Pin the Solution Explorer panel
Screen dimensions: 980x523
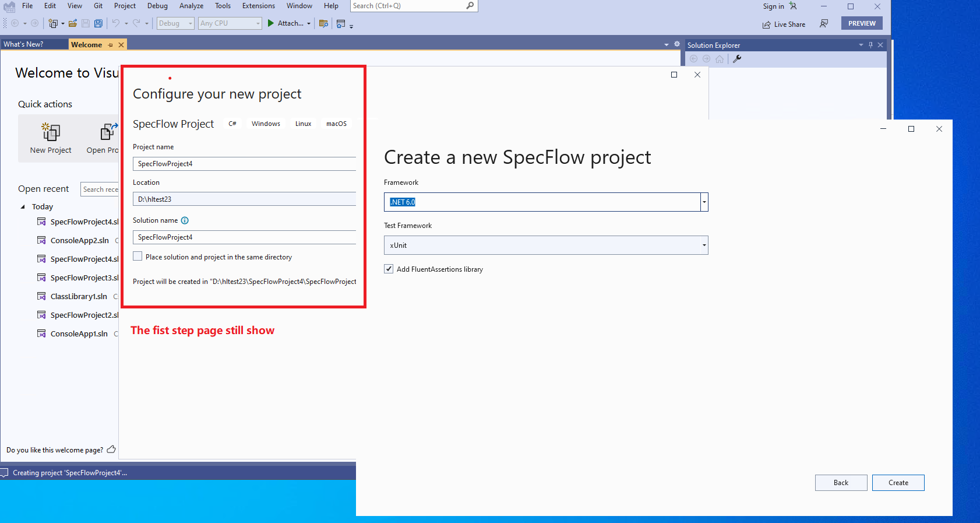pos(871,45)
